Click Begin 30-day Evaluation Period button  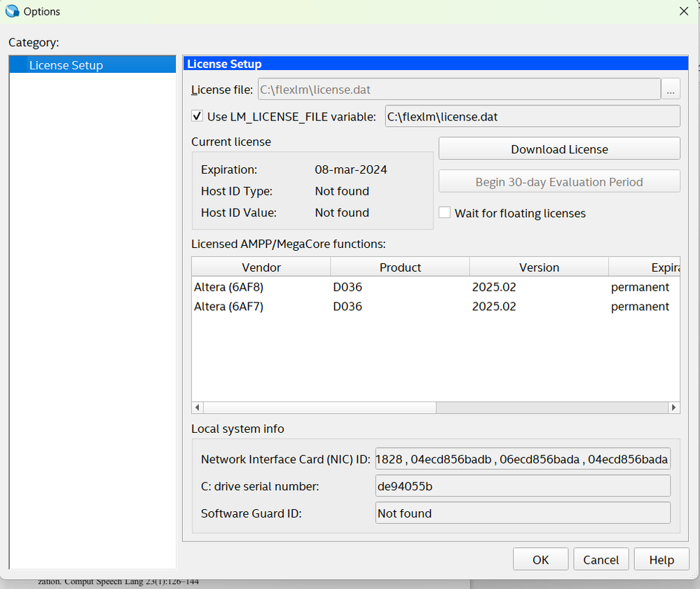click(x=559, y=181)
